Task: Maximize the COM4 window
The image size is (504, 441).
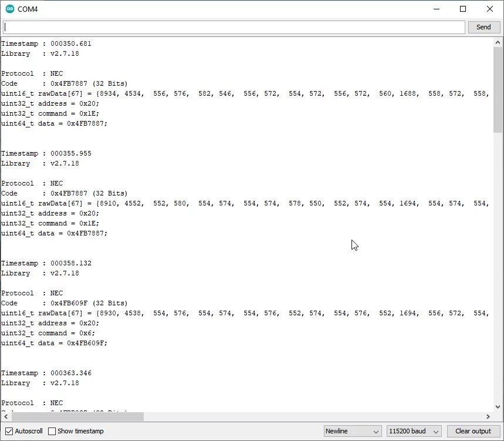Action: click(463, 9)
